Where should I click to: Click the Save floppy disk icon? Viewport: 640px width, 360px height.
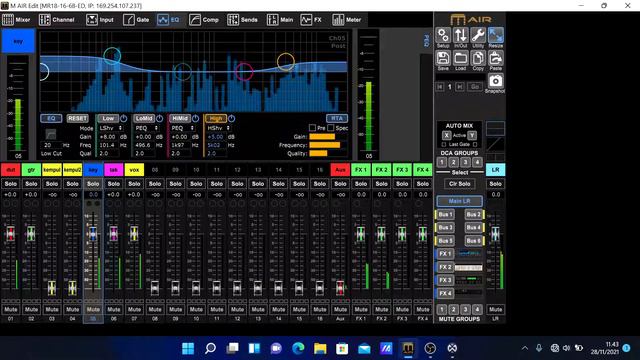pos(443,58)
